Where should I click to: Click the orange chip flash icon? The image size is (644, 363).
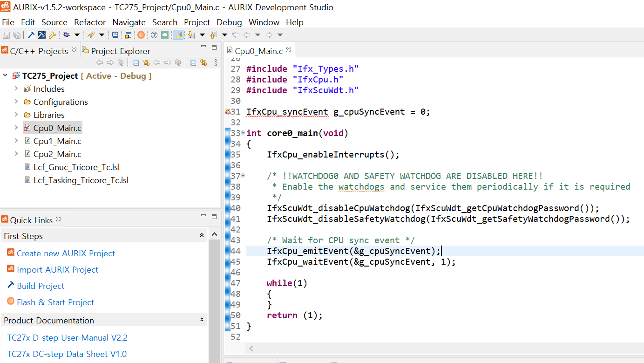[x=141, y=35]
